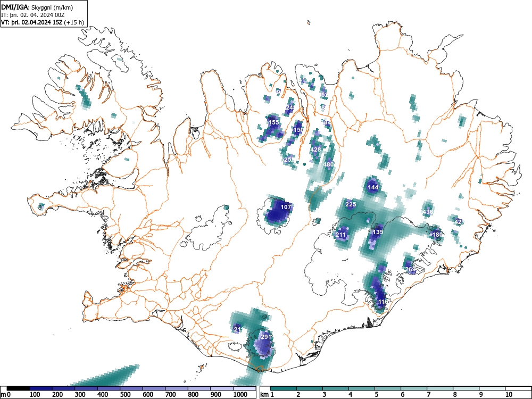Viewport: 532px width, 399px height.
Task: Click the "150" visibility value in the north
Action: point(298,130)
